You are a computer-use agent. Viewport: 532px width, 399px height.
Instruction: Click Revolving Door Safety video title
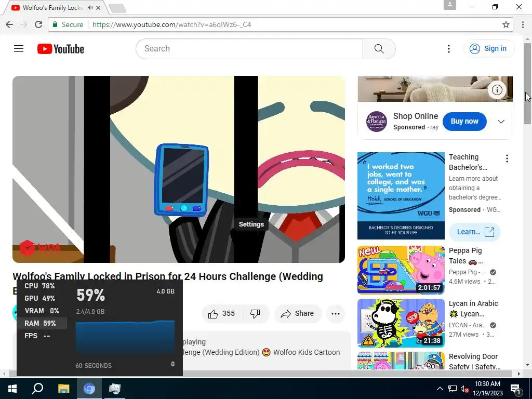(x=474, y=362)
